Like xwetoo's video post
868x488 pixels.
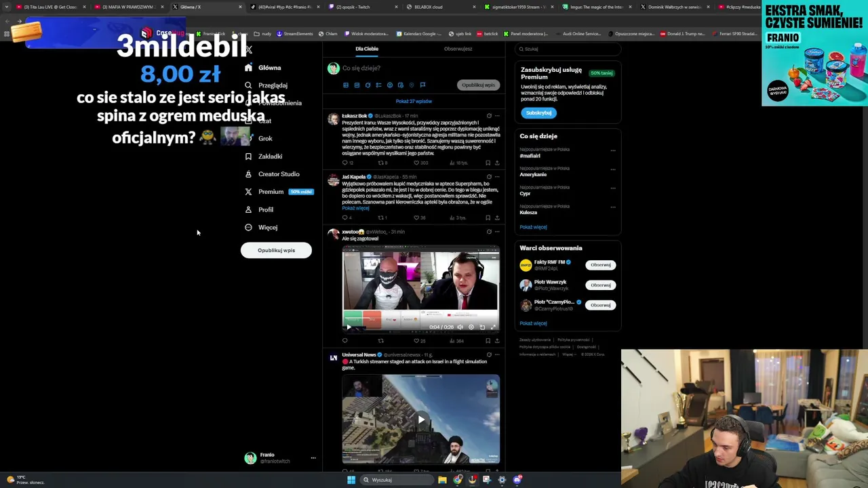pyautogui.click(x=416, y=341)
